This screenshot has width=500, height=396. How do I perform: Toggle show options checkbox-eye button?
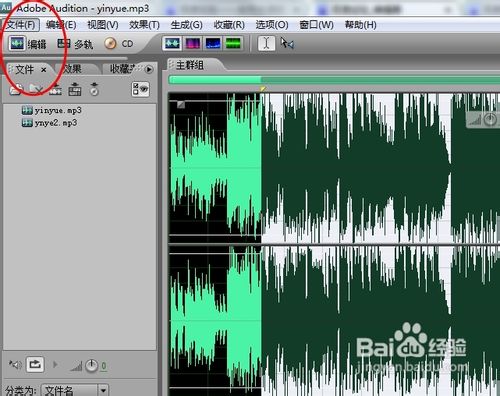point(140,89)
